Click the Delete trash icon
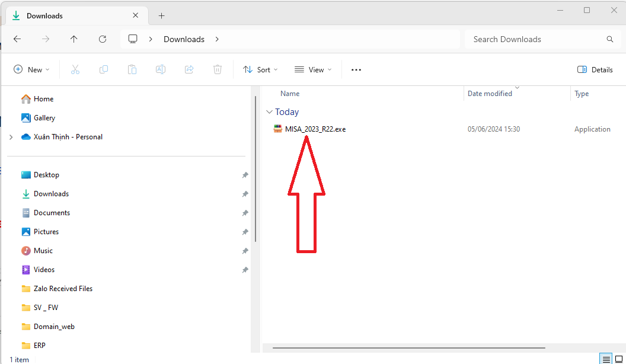 [218, 69]
